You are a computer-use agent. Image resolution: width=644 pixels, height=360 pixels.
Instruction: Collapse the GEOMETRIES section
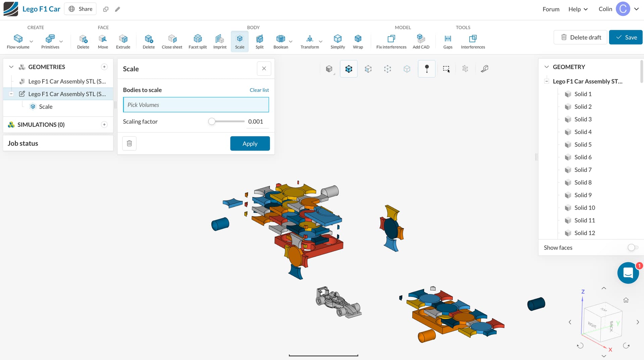pos(11,67)
